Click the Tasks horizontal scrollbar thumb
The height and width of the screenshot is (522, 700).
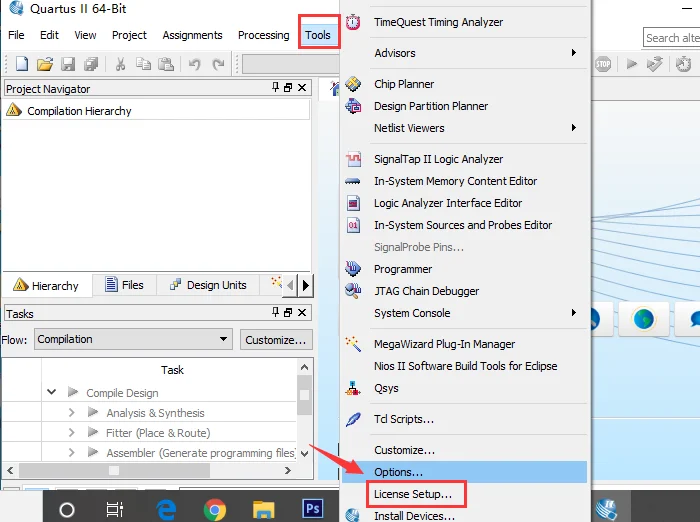[114, 470]
